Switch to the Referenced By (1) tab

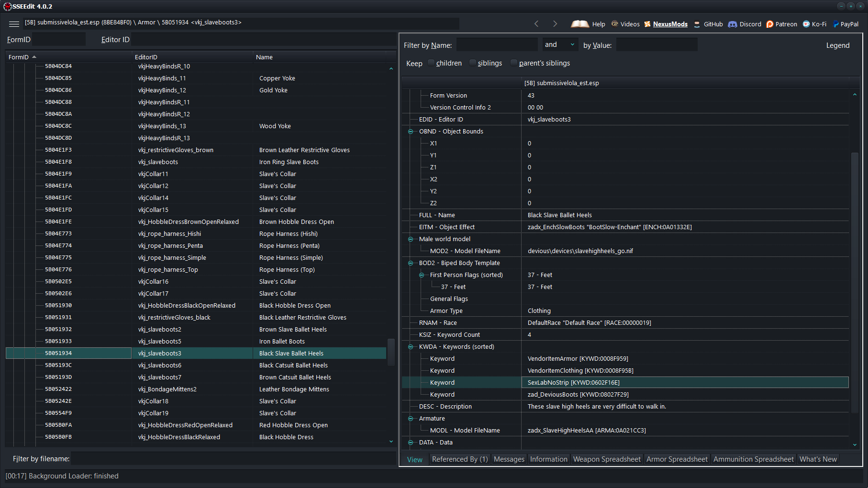point(460,459)
